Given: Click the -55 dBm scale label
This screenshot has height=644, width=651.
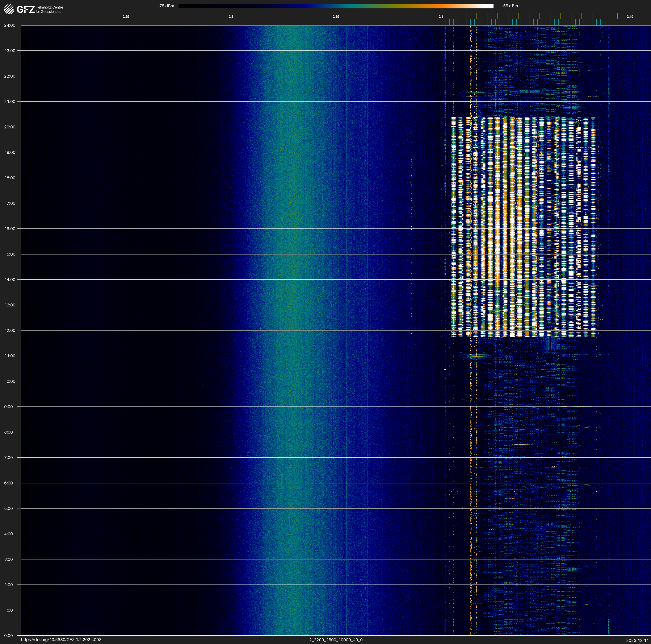Looking at the screenshot, I should pos(509,6).
